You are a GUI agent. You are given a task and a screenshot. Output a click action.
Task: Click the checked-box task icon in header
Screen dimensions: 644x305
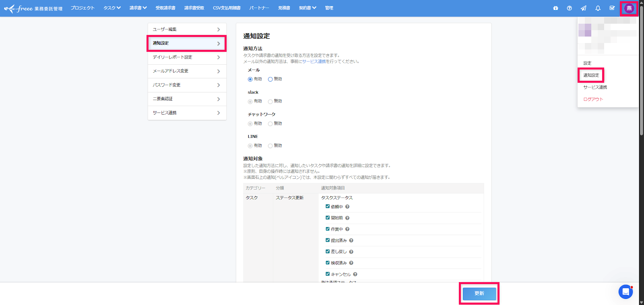tap(612, 8)
